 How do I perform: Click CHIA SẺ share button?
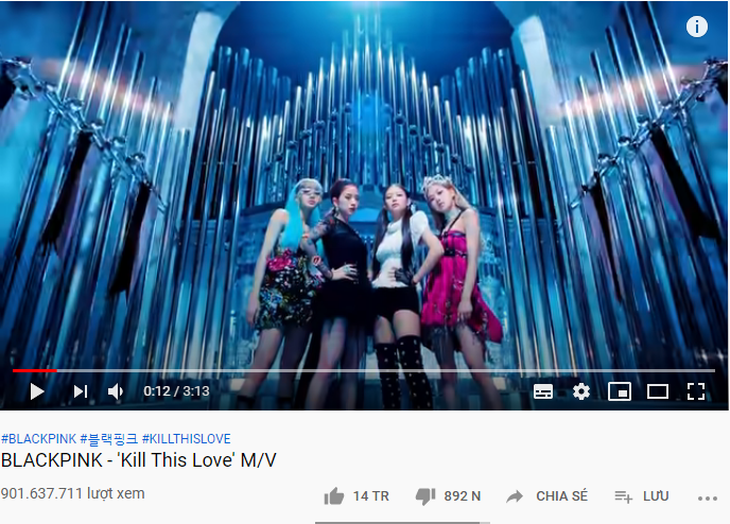pyautogui.click(x=562, y=496)
